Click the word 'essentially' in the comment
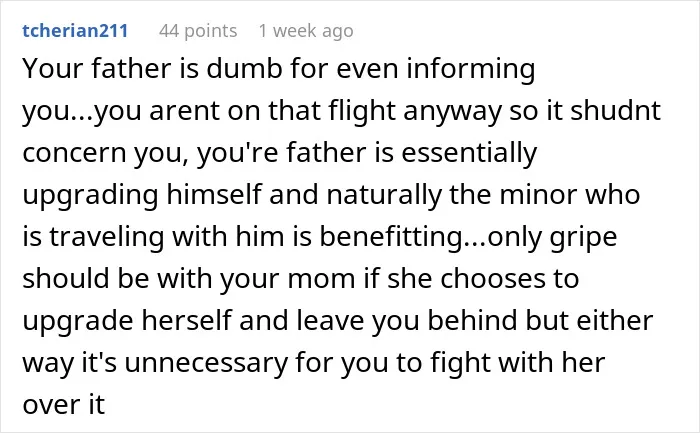Viewport: 700px width, 433px height. [x=469, y=153]
